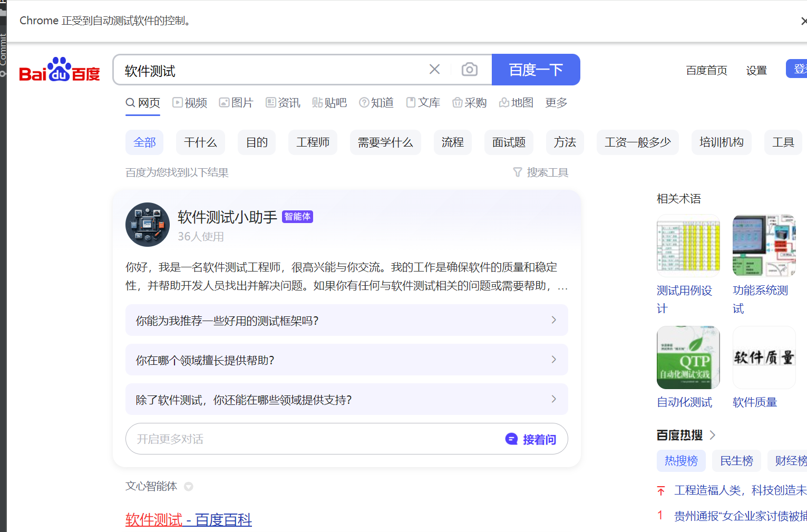Viewport: 807px width, 532px height.
Task: Select the 热搜榜 tab
Action: [x=681, y=461]
